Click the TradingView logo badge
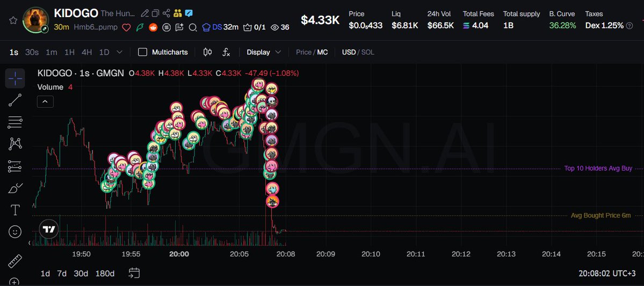This screenshot has width=644, height=286. 49,229
